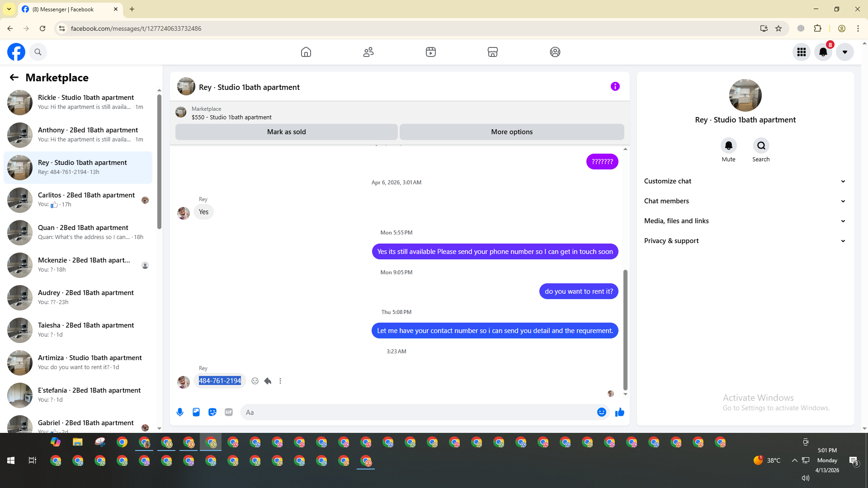The height and width of the screenshot is (488, 868).
Task: Expand the Chat members section
Action: coord(745,201)
